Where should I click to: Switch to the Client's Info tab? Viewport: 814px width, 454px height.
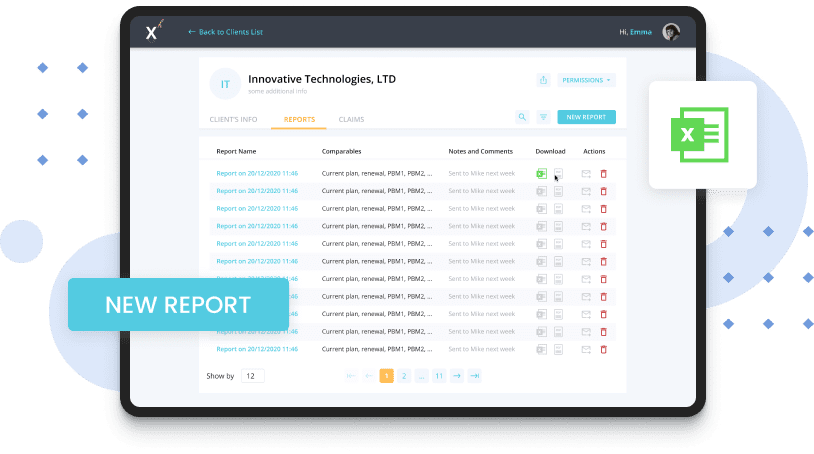coord(233,120)
